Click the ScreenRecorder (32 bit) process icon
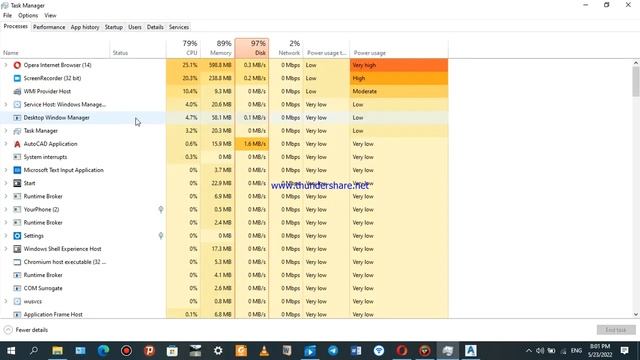This screenshot has width=640, height=360. [17, 78]
